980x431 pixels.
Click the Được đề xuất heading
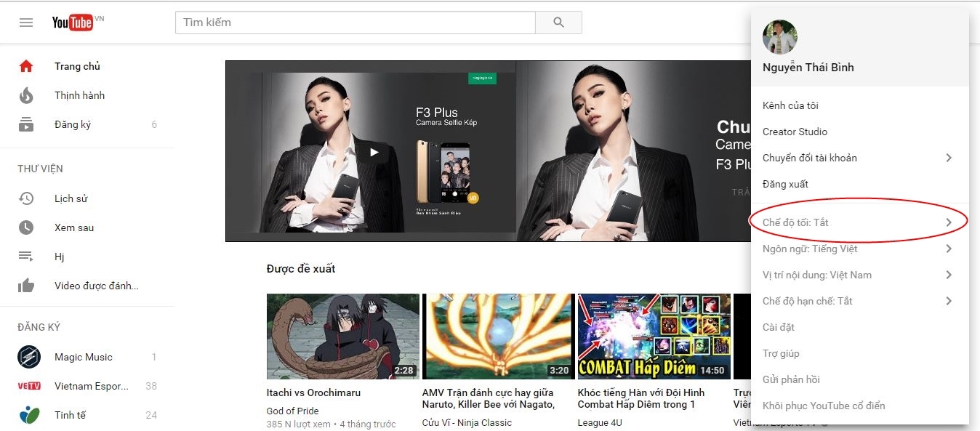coord(301,269)
